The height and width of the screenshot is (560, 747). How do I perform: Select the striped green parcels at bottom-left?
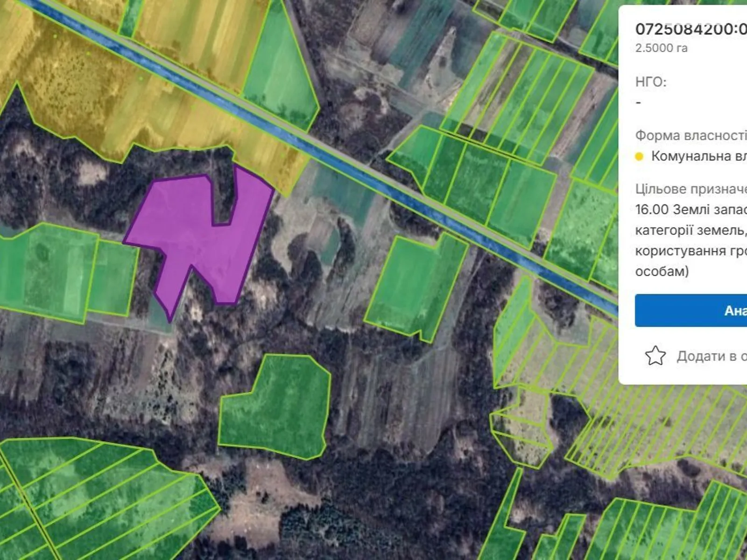[103, 499]
